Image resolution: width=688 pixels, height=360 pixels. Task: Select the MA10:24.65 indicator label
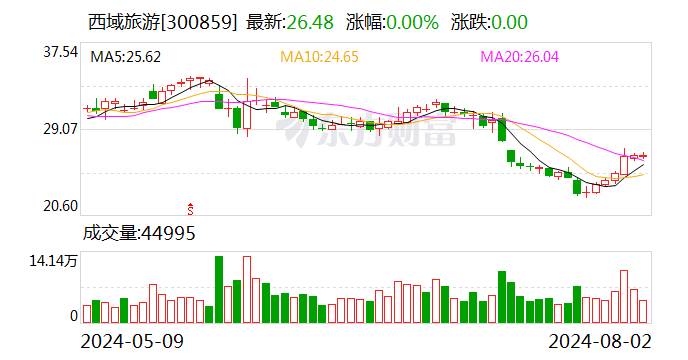coord(319,57)
